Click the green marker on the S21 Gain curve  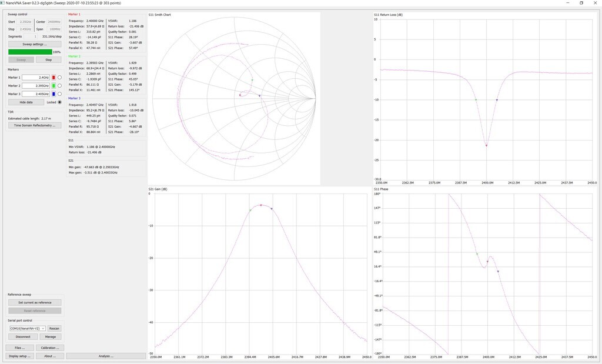tap(250, 210)
